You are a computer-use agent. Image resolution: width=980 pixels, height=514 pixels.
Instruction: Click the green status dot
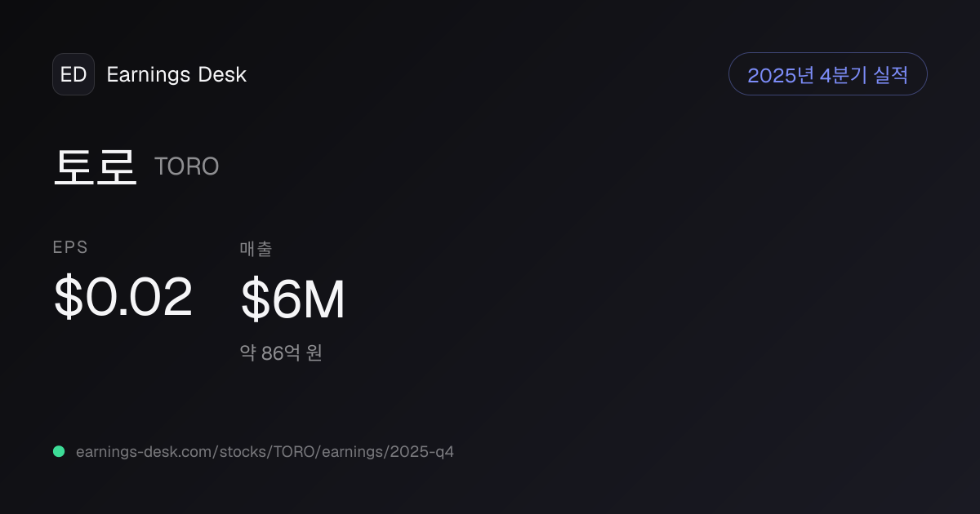click(59, 451)
